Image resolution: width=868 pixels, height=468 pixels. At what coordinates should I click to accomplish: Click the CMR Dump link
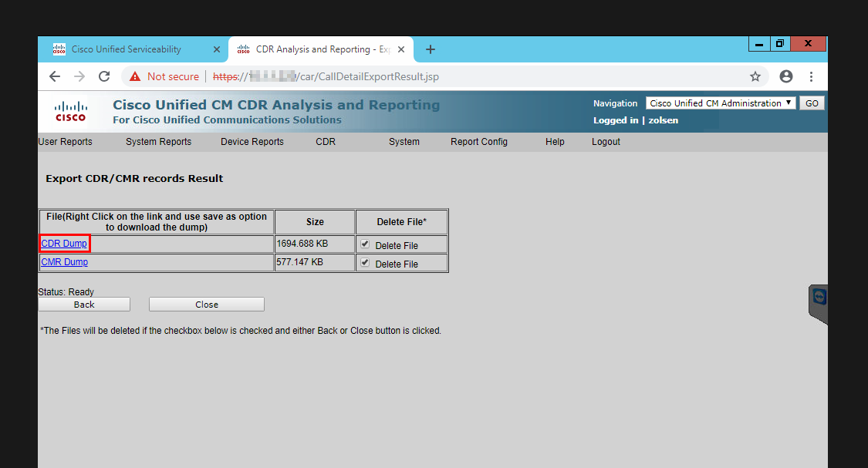pyautogui.click(x=64, y=262)
